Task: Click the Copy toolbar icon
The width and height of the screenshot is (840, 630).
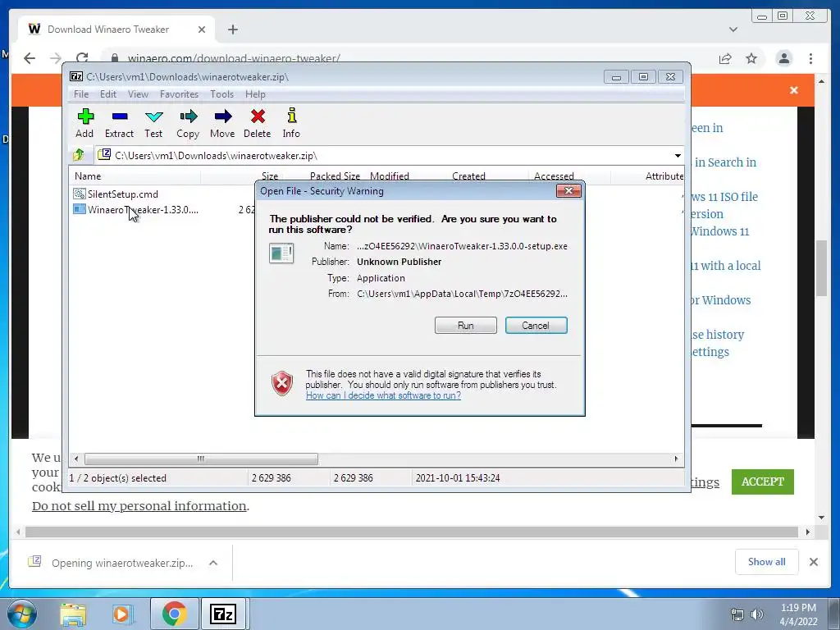Action: click(x=188, y=123)
